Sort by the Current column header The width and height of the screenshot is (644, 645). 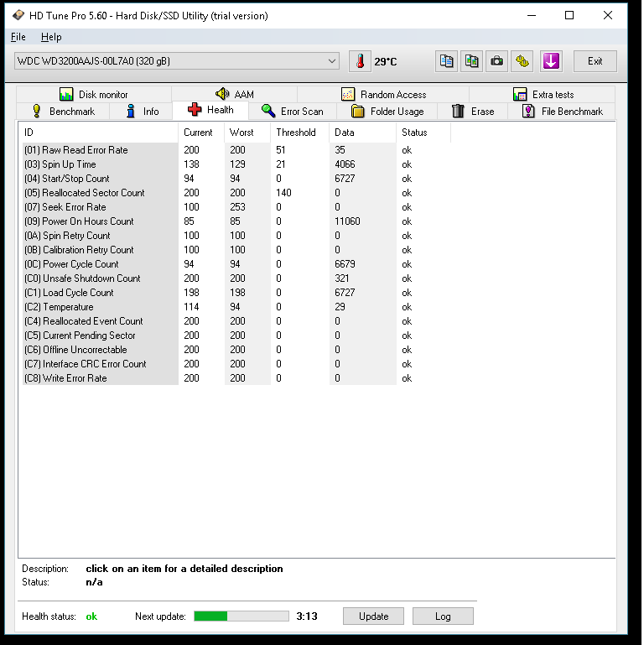(x=201, y=133)
